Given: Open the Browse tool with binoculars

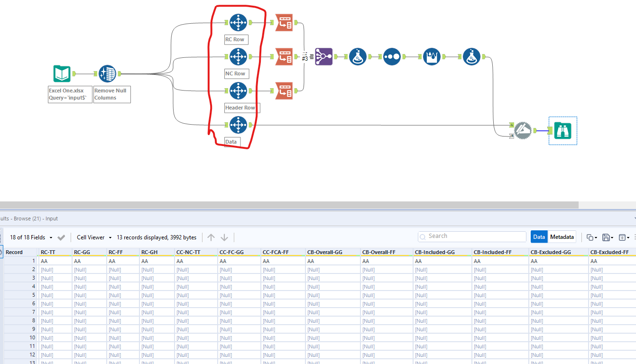Looking at the screenshot, I should 562,131.
